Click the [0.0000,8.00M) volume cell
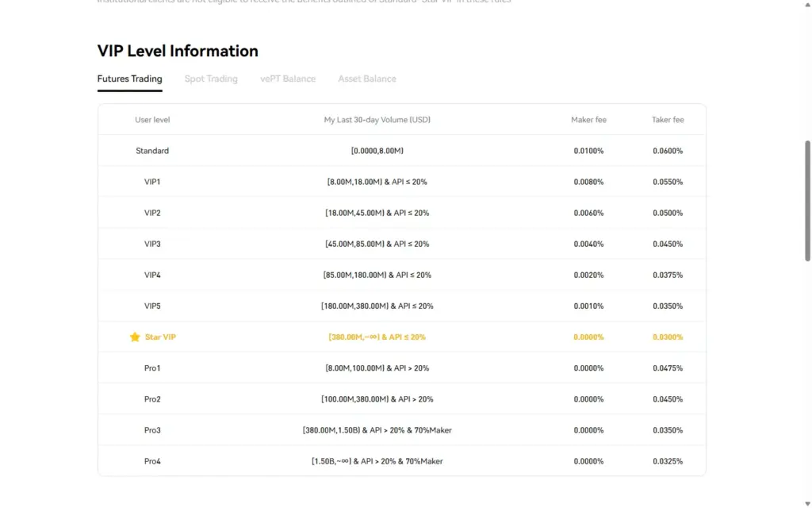The height and width of the screenshot is (508, 812). (x=377, y=151)
